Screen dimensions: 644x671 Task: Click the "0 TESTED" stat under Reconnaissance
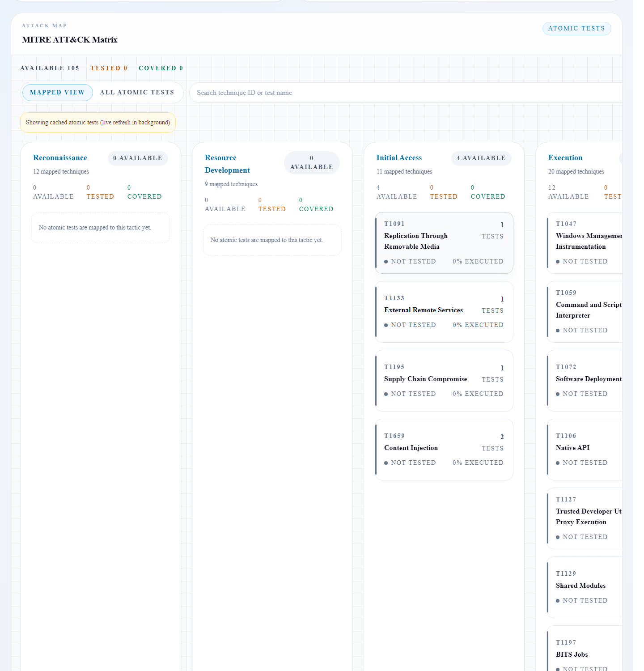[x=100, y=192]
